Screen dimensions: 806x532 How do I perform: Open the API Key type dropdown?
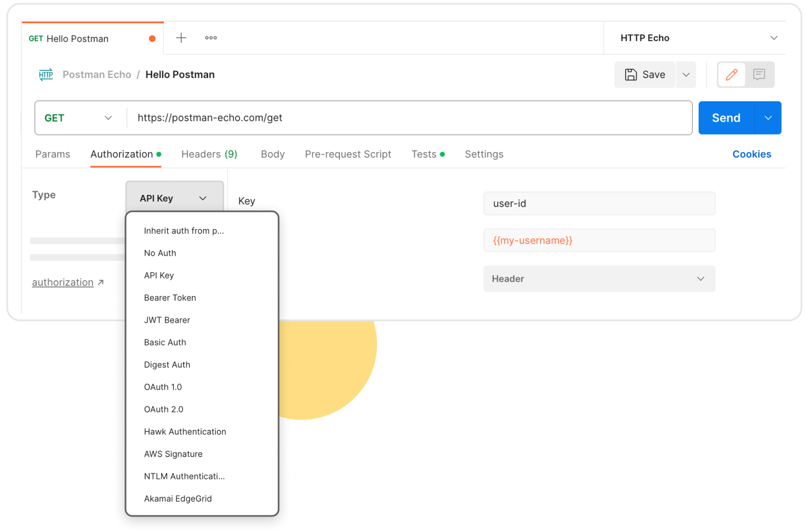174,198
